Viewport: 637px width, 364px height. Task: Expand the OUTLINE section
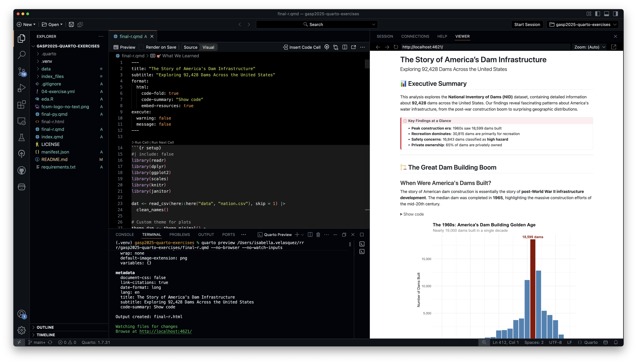[45, 327]
